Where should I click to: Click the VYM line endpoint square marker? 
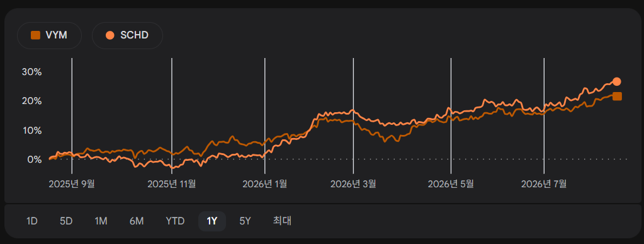point(617,96)
